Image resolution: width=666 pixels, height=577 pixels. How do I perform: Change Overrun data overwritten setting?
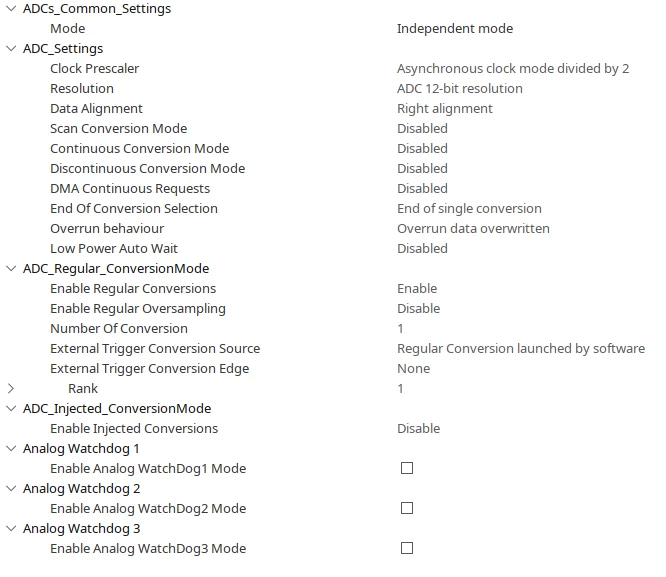pos(473,228)
